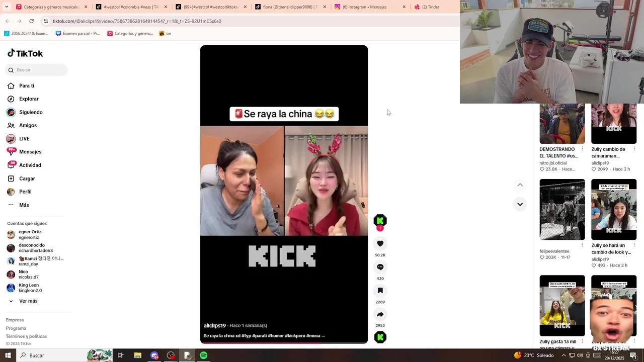Open the sound disc icon below share
This screenshot has width=644, height=362.
pyautogui.click(x=380, y=337)
